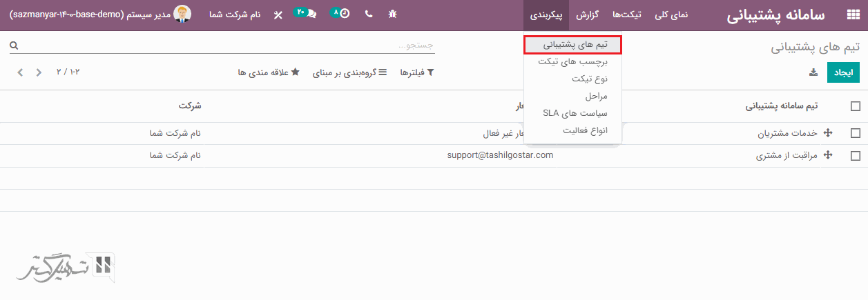Screen dimensions: 868x300
Task: Select برچسب های تیکت menu entry
Action: pyautogui.click(x=572, y=62)
